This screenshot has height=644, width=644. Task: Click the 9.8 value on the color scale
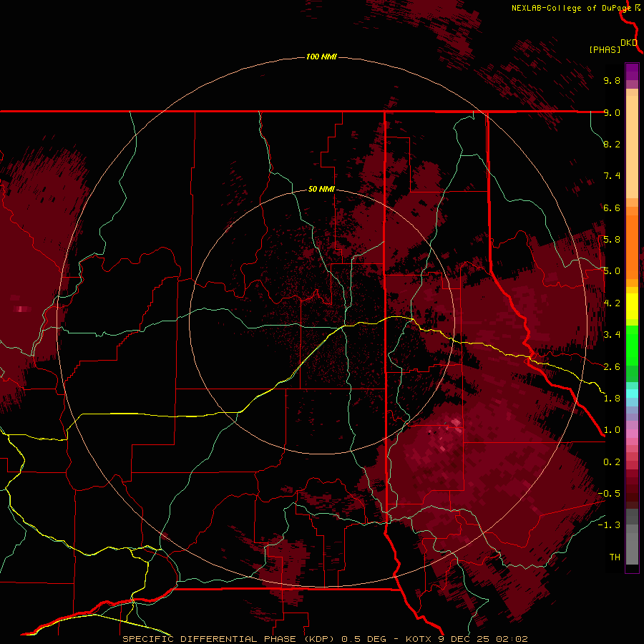click(x=612, y=80)
